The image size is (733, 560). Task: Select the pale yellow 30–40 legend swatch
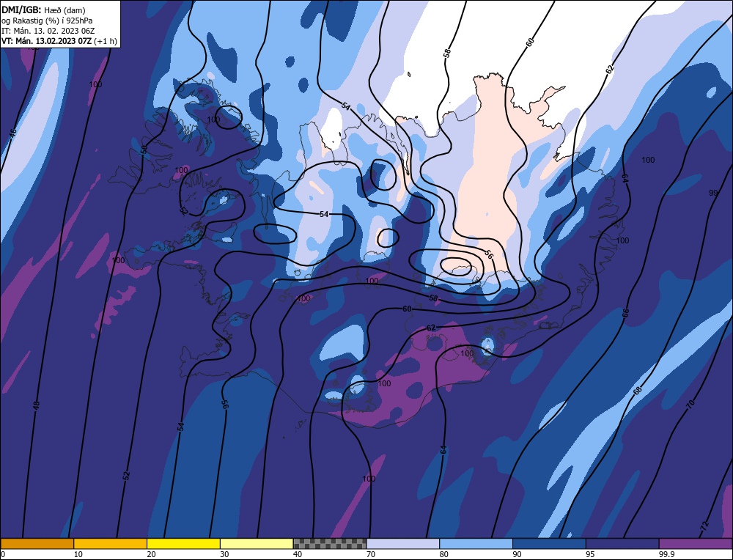(257, 543)
